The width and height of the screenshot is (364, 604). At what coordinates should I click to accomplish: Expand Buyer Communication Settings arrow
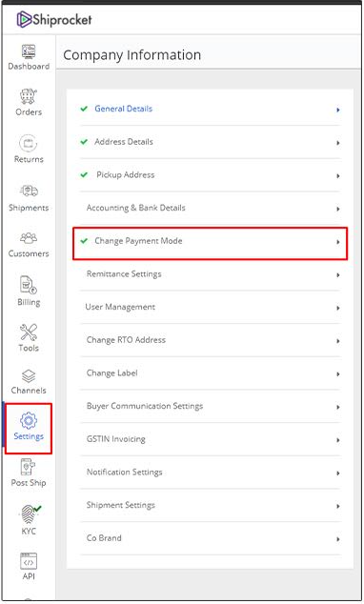338,407
